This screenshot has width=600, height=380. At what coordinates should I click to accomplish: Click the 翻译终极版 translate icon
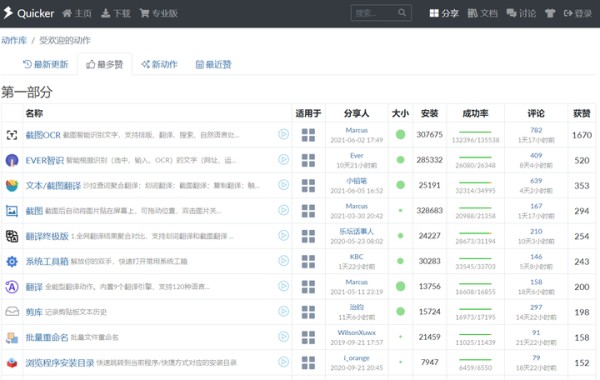pyautogui.click(x=12, y=236)
